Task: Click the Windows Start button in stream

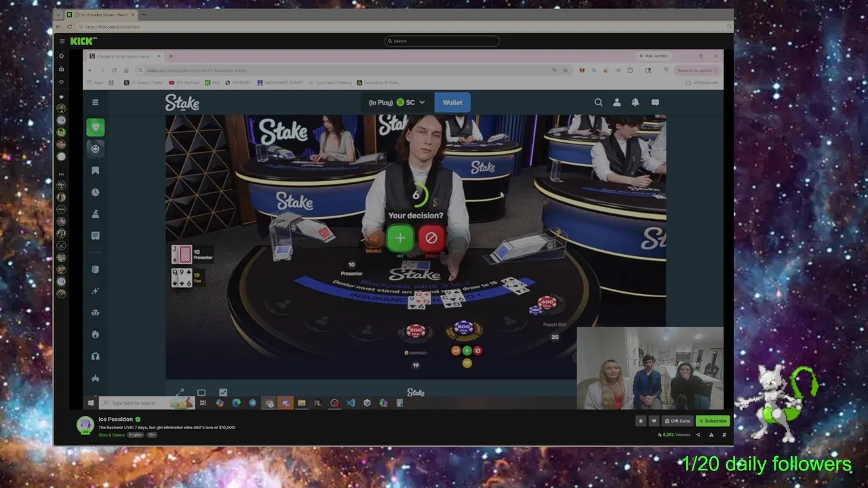Action: click(x=91, y=403)
